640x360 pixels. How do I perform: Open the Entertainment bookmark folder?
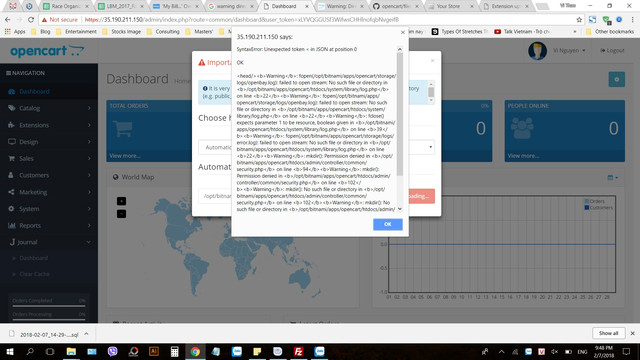tap(76, 31)
